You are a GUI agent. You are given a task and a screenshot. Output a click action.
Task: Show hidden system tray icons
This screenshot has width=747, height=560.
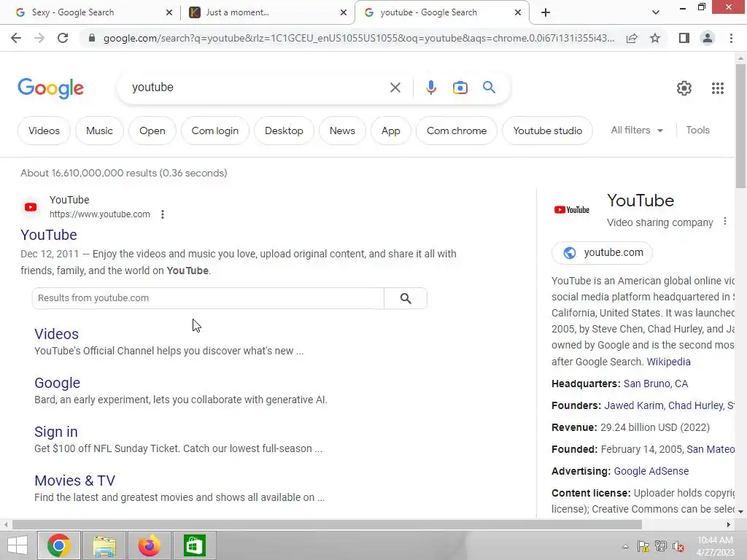point(625,546)
